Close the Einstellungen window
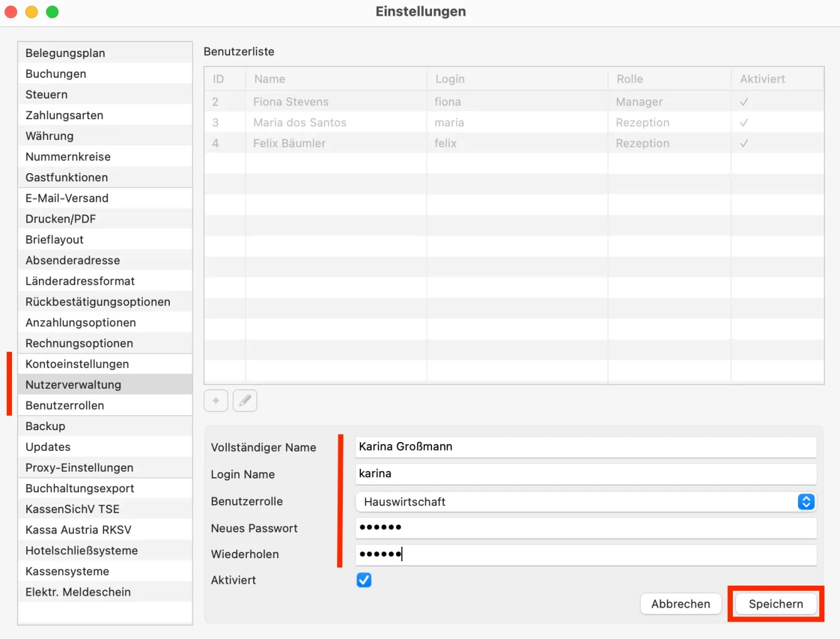 pyautogui.click(x=11, y=12)
